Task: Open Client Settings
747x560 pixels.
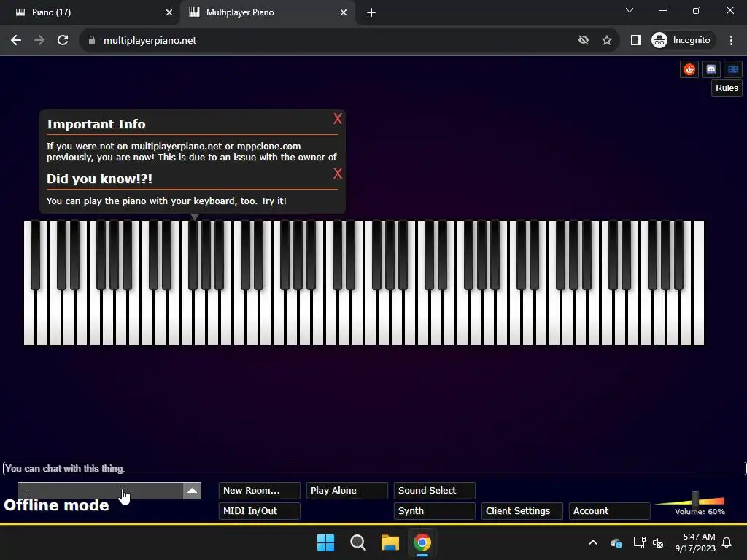Action: [522, 511]
